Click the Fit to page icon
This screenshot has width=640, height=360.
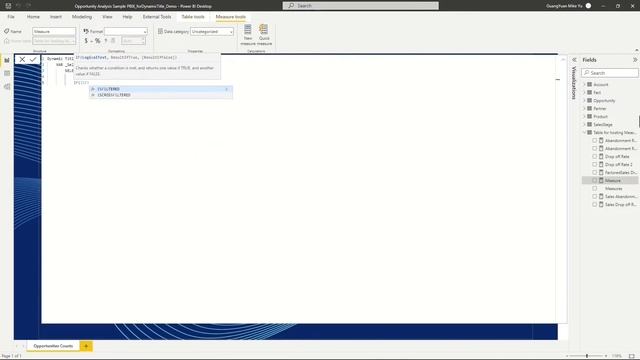click(632, 356)
